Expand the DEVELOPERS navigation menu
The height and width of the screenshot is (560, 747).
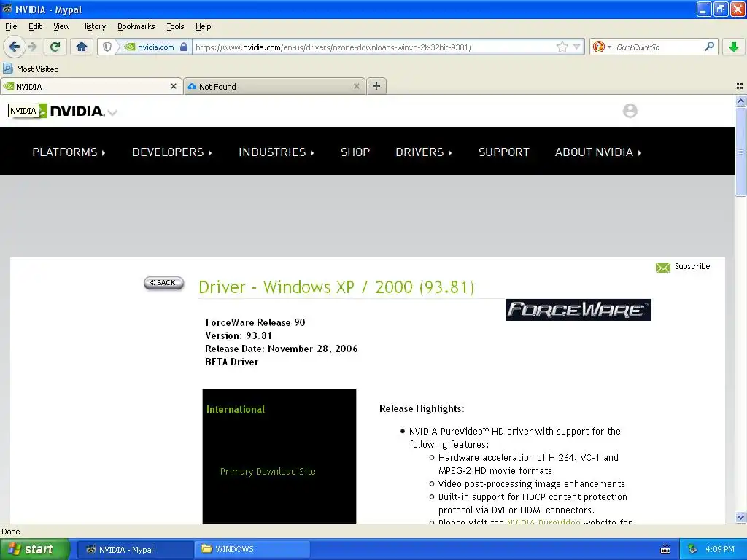click(172, 152)
